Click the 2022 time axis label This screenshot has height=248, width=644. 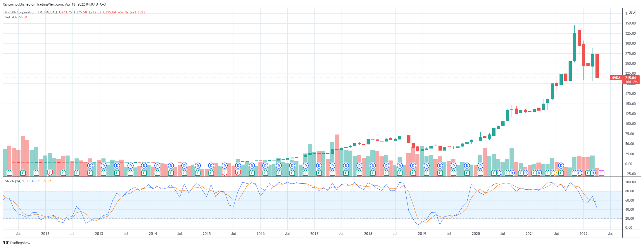coord(583,234)
